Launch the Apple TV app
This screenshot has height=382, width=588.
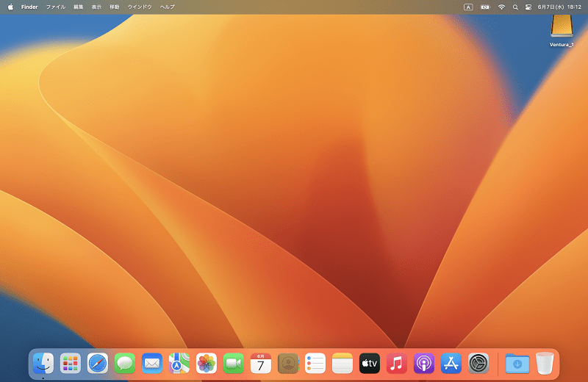pyautogui.click(x=370, y=363)
